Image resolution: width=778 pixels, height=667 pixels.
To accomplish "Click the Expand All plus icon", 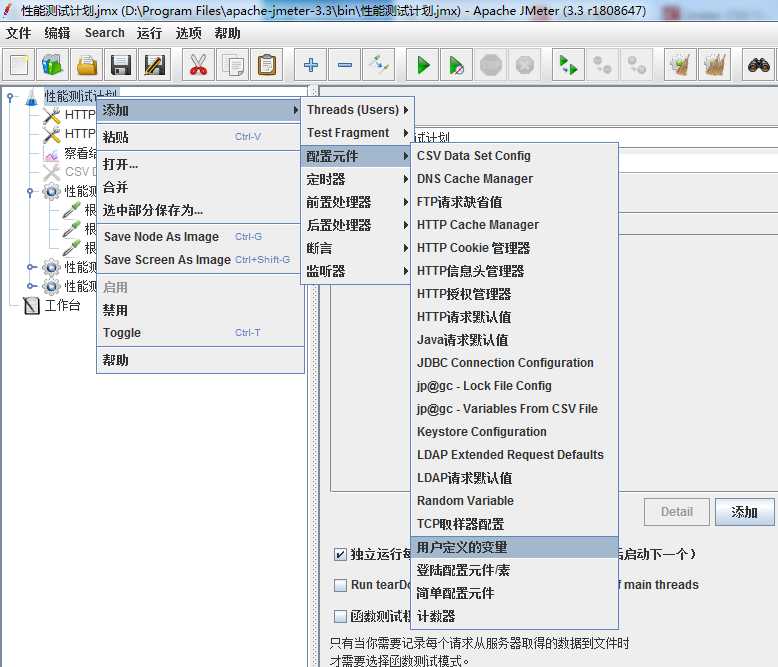I will [x=311, y=65].
